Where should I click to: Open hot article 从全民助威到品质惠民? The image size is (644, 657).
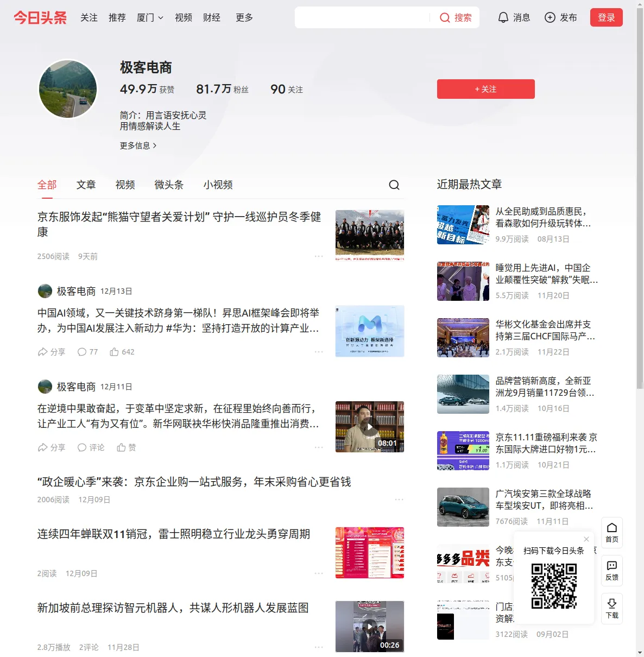coord(543,217)
